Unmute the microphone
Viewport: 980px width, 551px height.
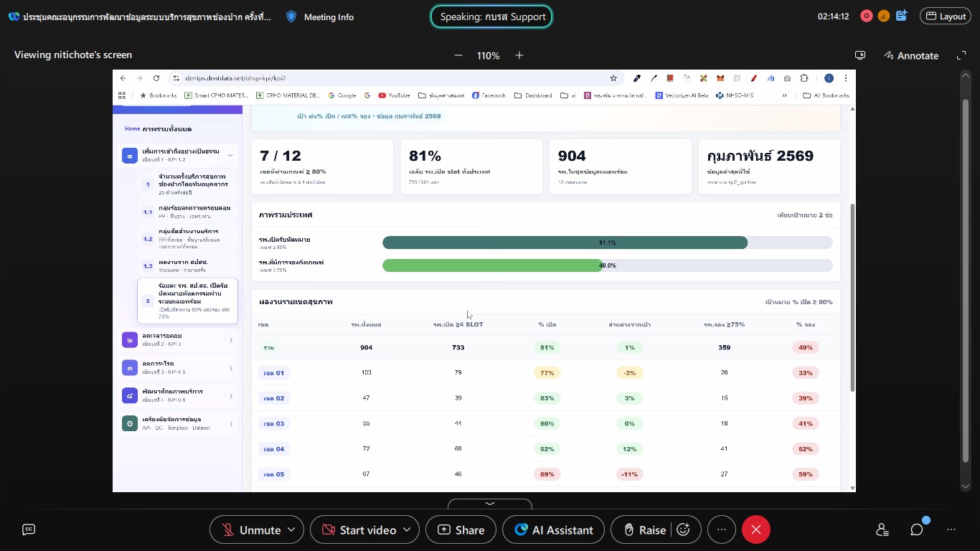pyautogui.click(x=251, y=529)
